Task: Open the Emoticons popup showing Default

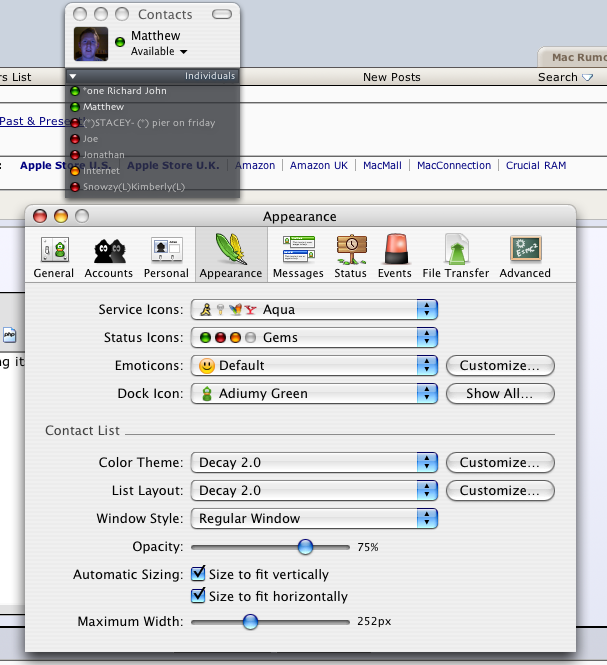Action: [x=314, y=366]
